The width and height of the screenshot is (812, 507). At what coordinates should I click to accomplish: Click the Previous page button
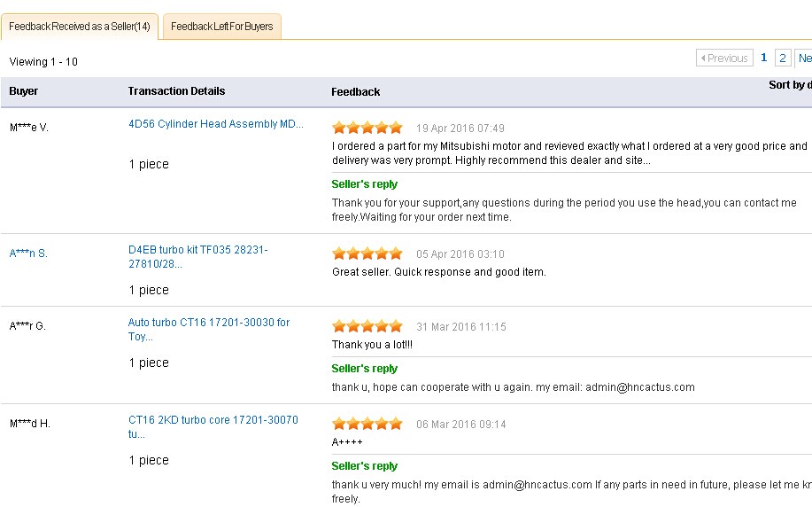coord(724,58)
